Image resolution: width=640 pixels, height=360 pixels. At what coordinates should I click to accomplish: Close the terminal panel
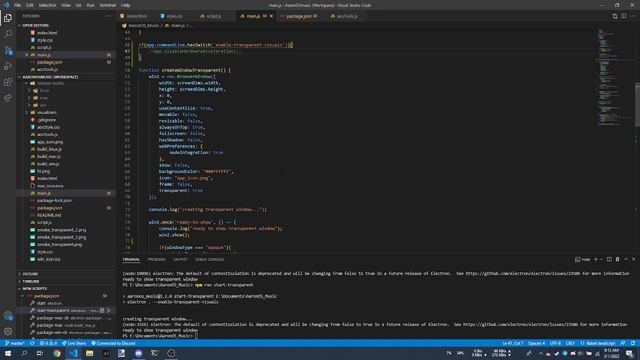[634, 259]
